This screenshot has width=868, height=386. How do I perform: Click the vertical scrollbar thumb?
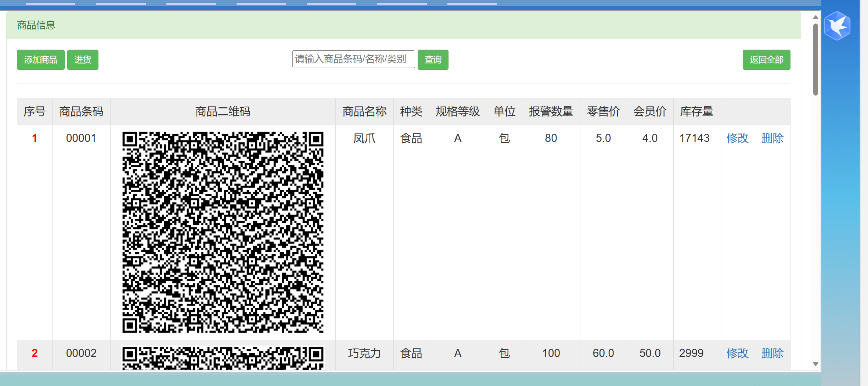815,60
